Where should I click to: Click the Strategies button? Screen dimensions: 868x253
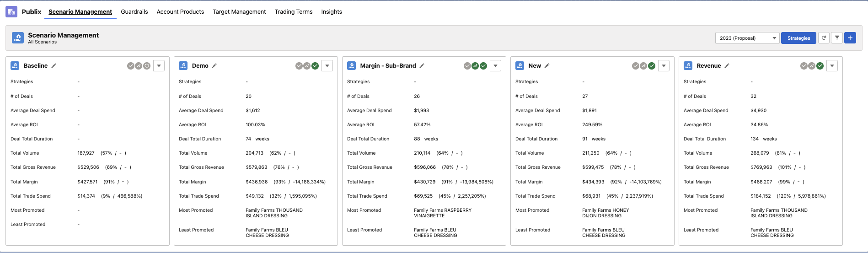click(798, 38)
